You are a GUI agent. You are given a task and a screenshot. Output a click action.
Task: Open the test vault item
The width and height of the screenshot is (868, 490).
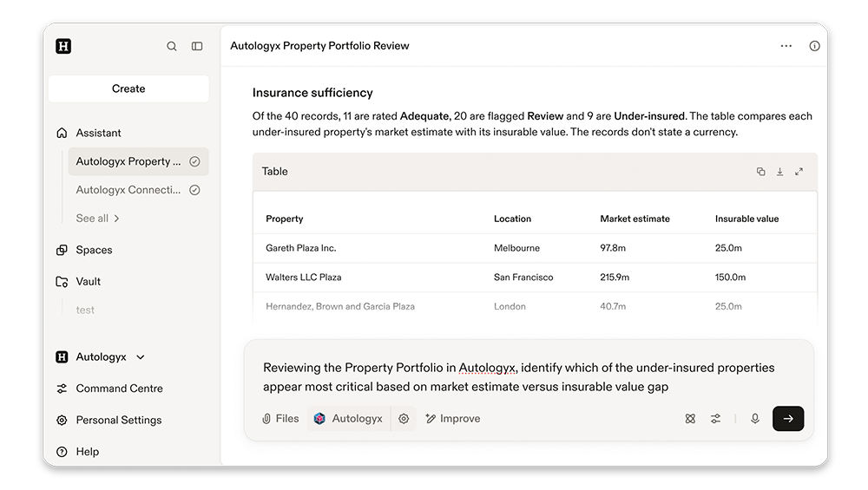click(85, 310)
